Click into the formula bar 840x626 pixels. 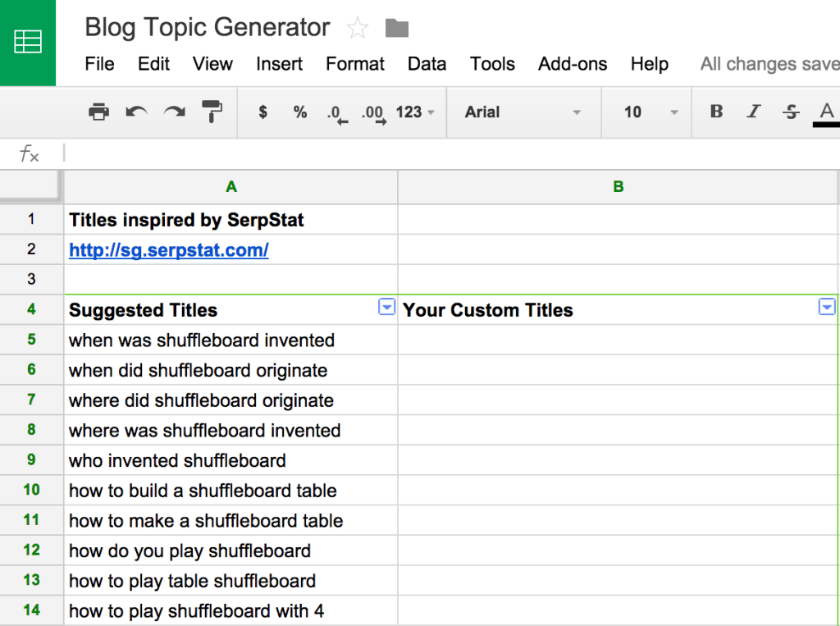450,153
